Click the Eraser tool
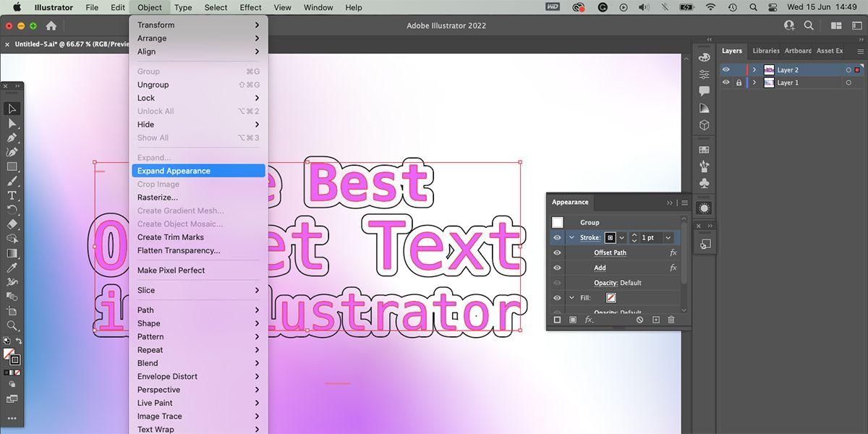 [x=12, y=224]
